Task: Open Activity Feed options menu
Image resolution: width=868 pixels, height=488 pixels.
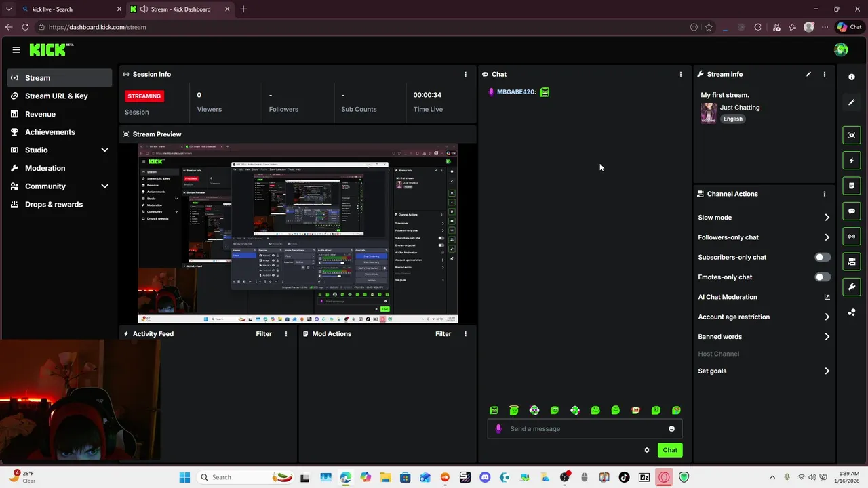Action: [x=285, y=333]
